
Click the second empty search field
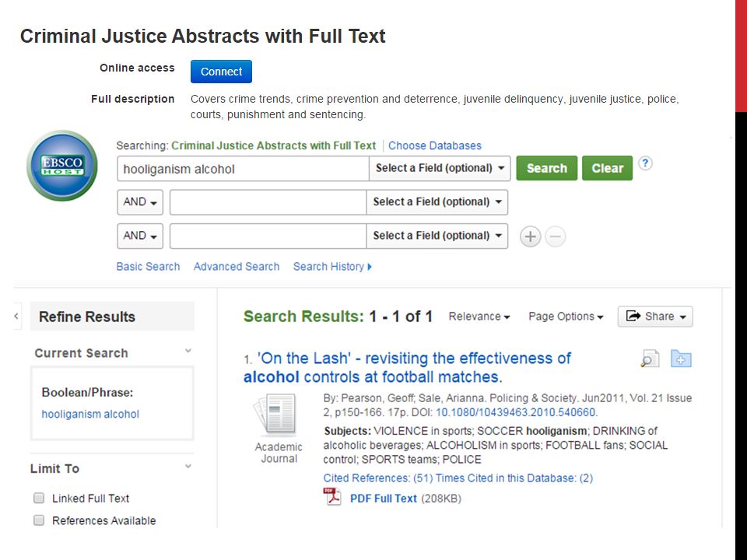click(x=268, y=202)
